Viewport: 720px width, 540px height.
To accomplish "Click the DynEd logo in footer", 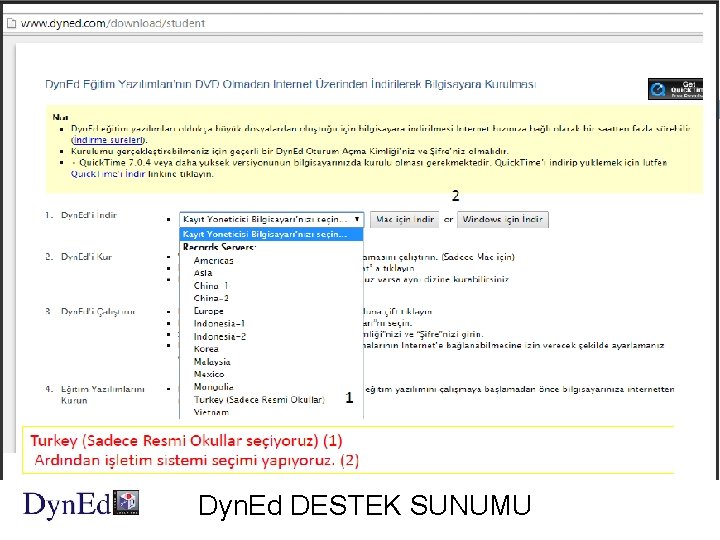I will click(x=81, y=504).
